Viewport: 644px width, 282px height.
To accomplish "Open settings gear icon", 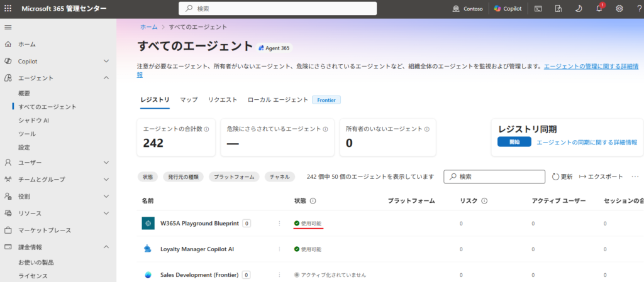I will point(619,9).
